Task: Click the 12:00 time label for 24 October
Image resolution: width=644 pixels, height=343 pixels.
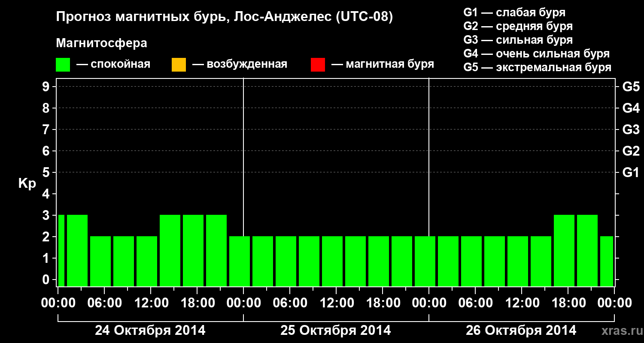Action: (x=151, y=303)
